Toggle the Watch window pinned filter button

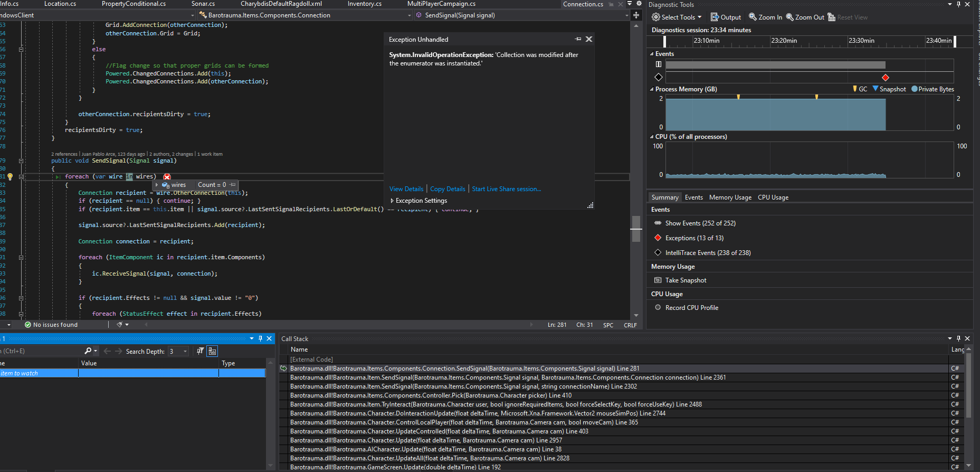pyautogui.click(x=200, y=351)
